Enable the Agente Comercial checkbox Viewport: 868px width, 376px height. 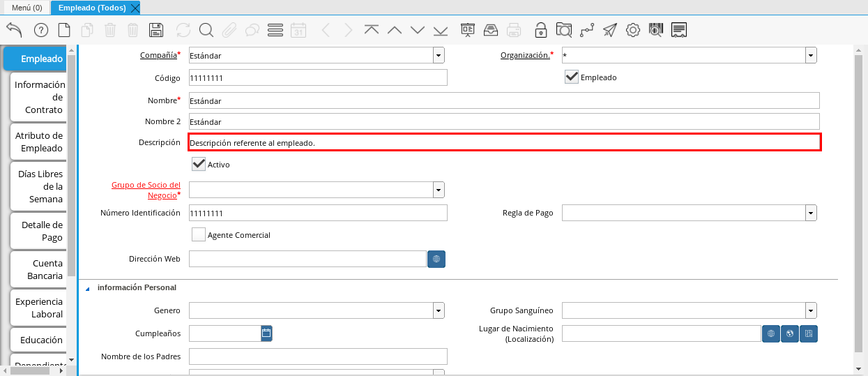199,234
